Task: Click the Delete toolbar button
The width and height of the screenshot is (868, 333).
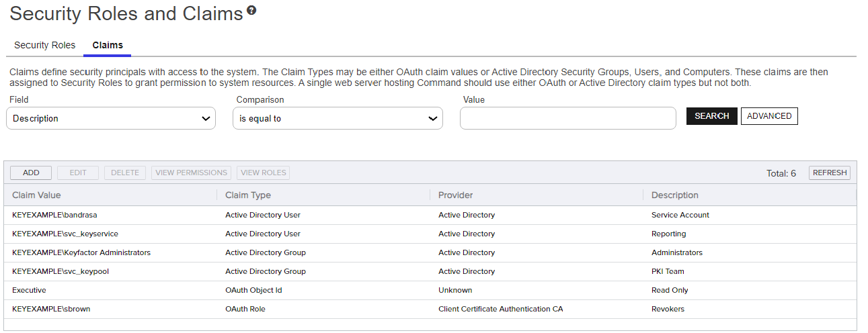Action: tap(125, 173)
